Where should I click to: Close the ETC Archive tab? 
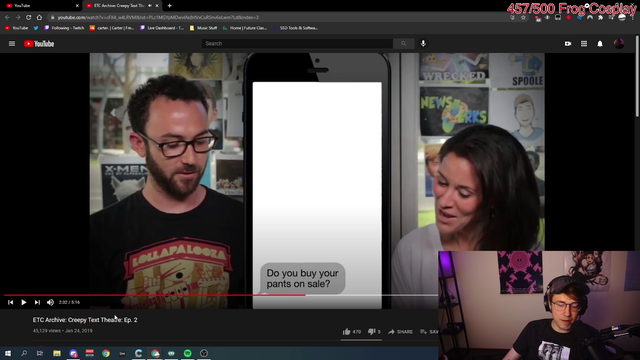157,6
